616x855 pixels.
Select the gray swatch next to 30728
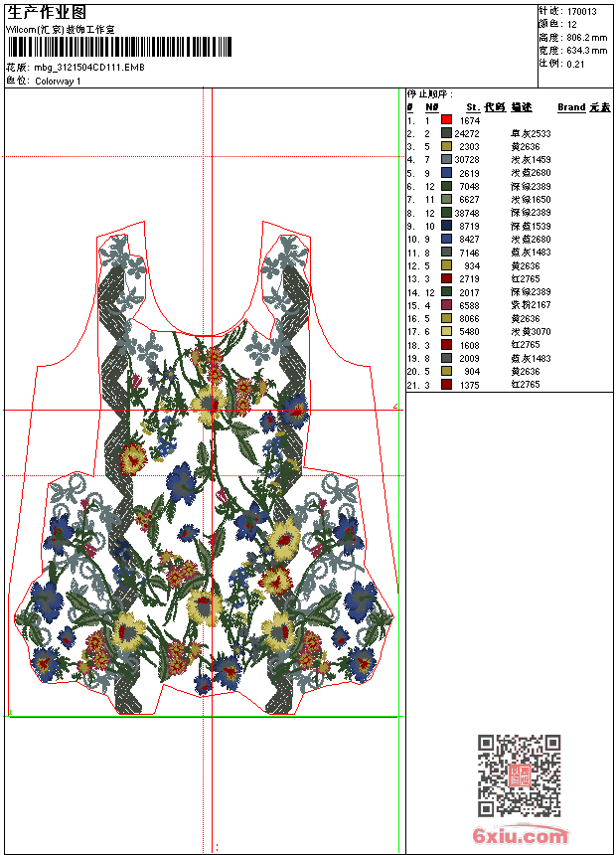[446, 159]
